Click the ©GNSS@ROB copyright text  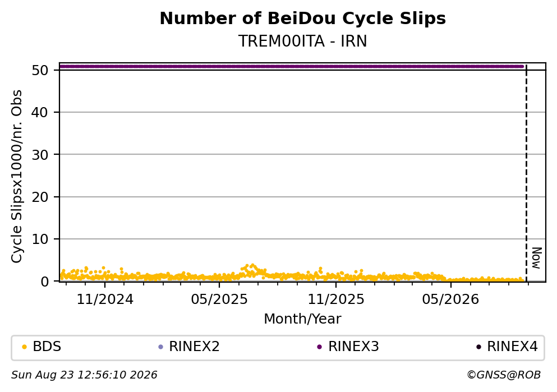click(504, 375)
